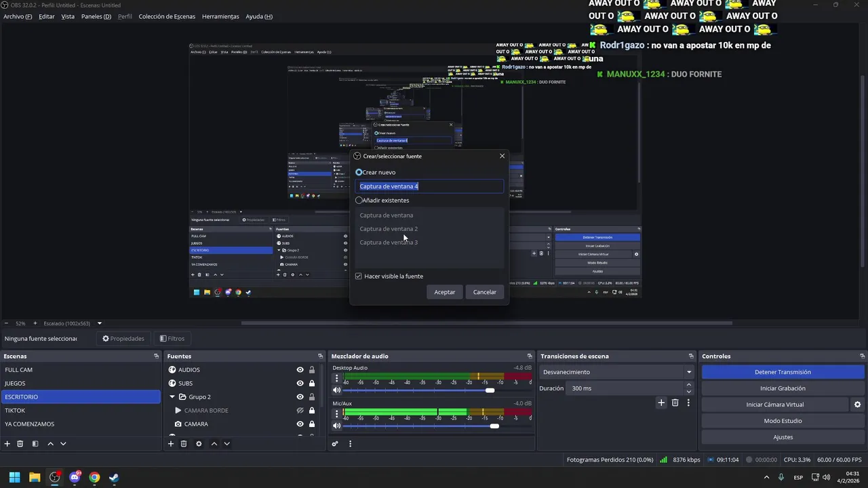Move source up with Fuentes up arrow
The height and width of the screenshot is (488, 868).
click(214, 444)
